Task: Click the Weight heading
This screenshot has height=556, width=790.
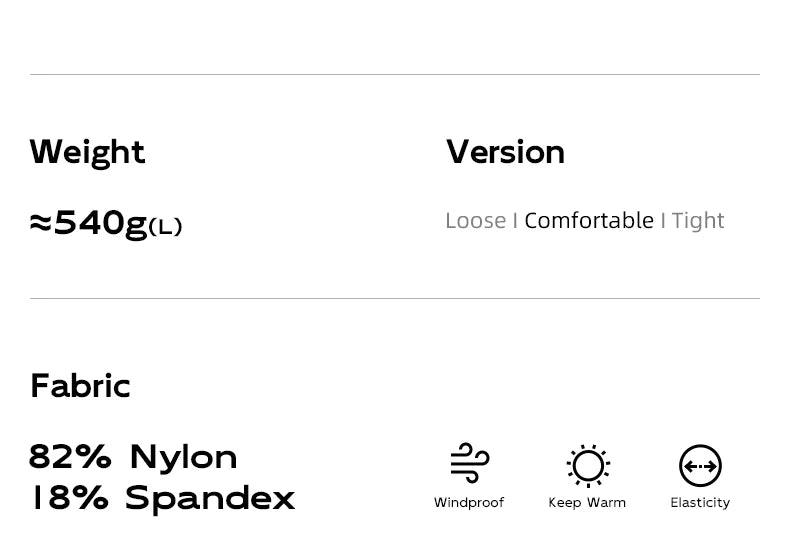Action: coord(87,153)
